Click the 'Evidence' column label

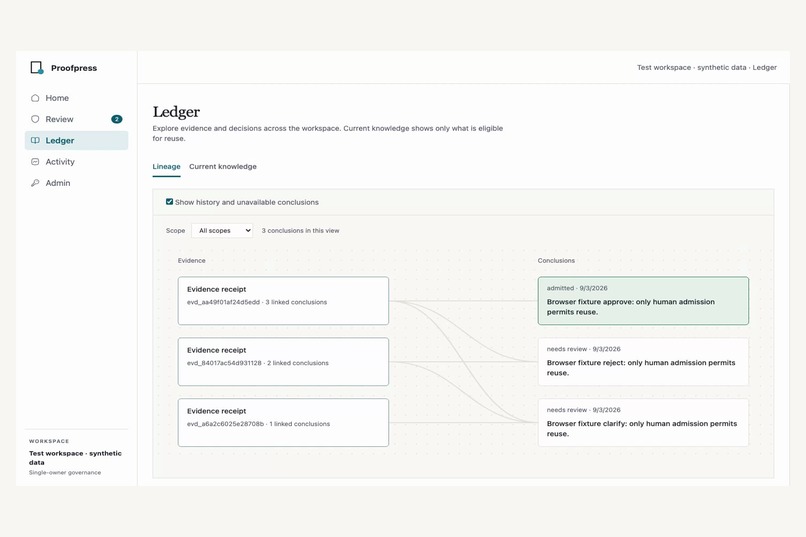pyautogui.click(x=192, y=261)
